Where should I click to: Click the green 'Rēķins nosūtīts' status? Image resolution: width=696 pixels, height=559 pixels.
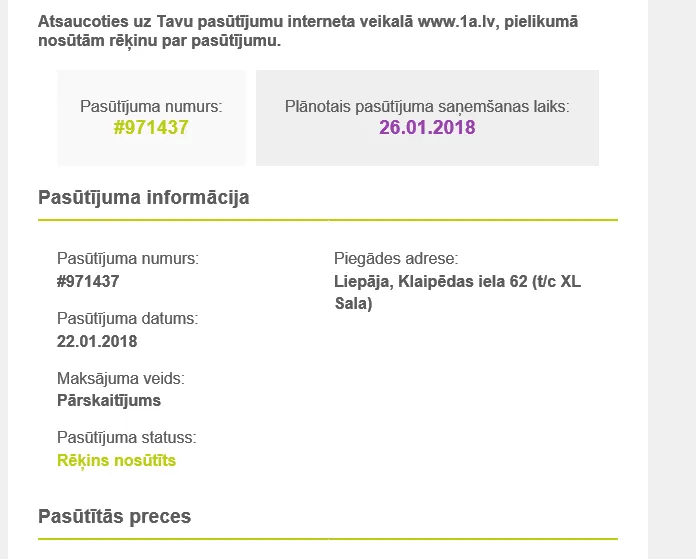click(x=116, y=460)
